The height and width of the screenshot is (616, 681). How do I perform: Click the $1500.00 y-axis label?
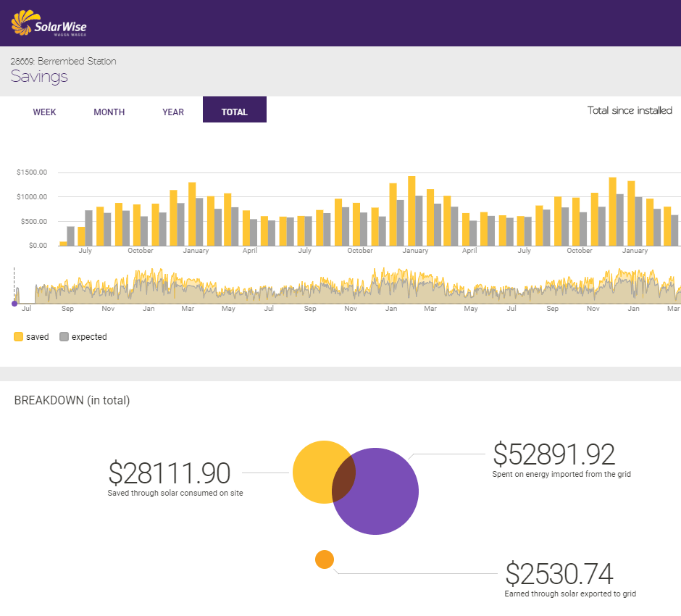[x=32, y=172]
